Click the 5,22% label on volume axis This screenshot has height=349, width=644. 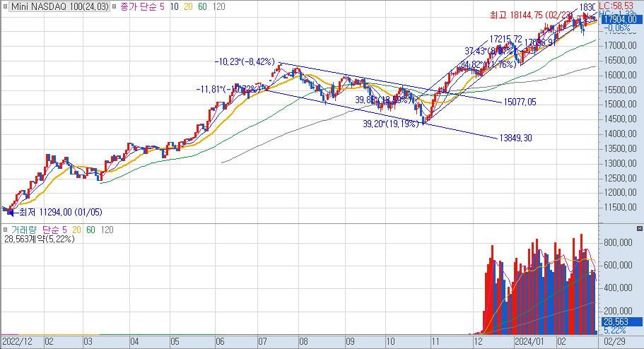pyautogui.click(x=615, y=330)
